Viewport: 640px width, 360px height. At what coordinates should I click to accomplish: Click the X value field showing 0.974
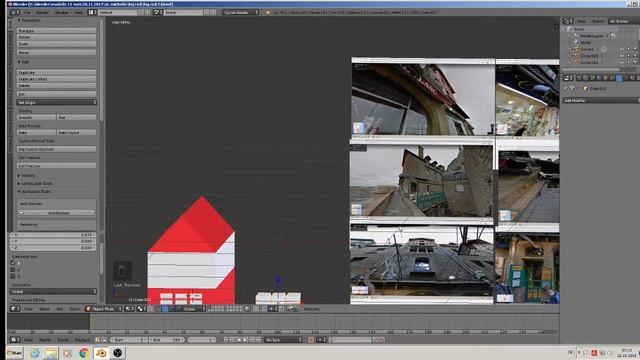point(53,235)
